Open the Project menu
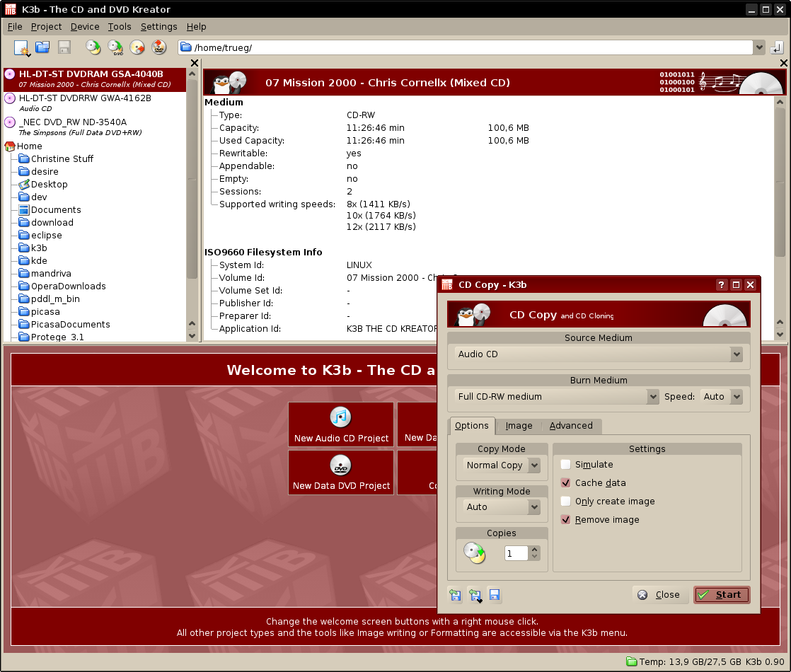 click(47, 27)
